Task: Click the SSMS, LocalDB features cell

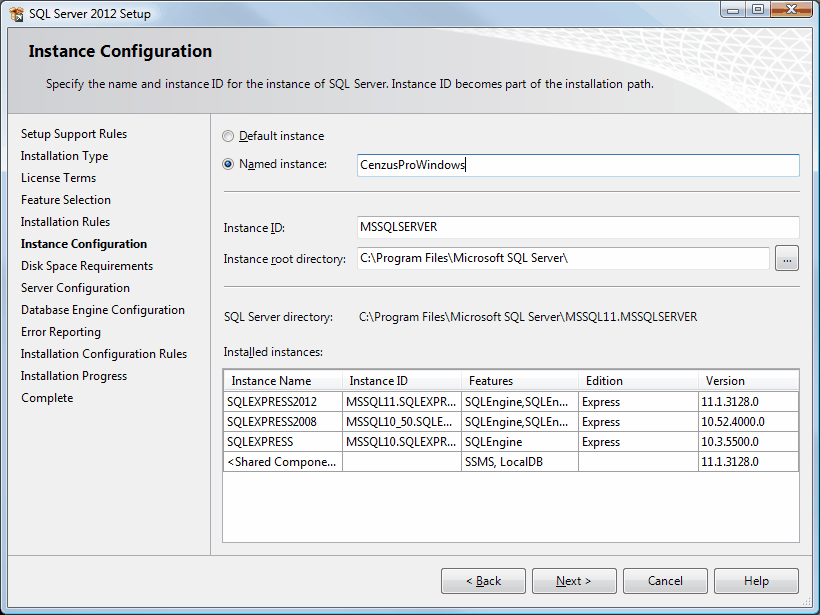Action: (x=520, y=462)
